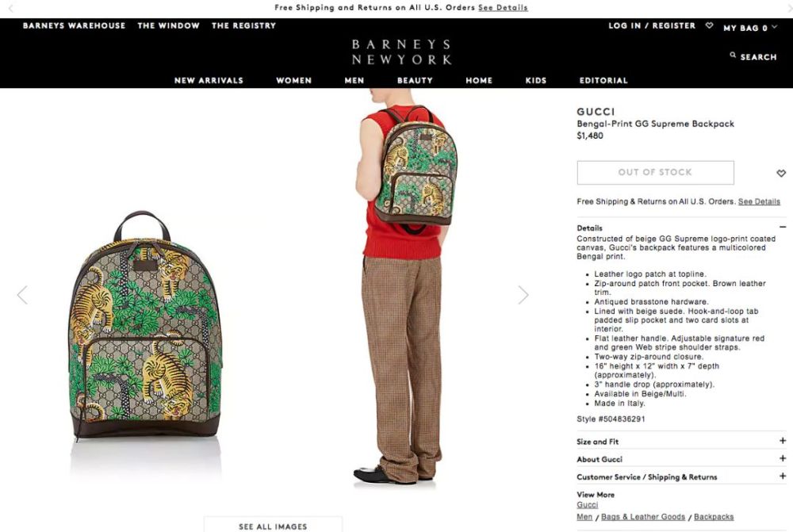793x532 pixels.
Task: Open the Barneys New York logo
Action: coord(401,52)
